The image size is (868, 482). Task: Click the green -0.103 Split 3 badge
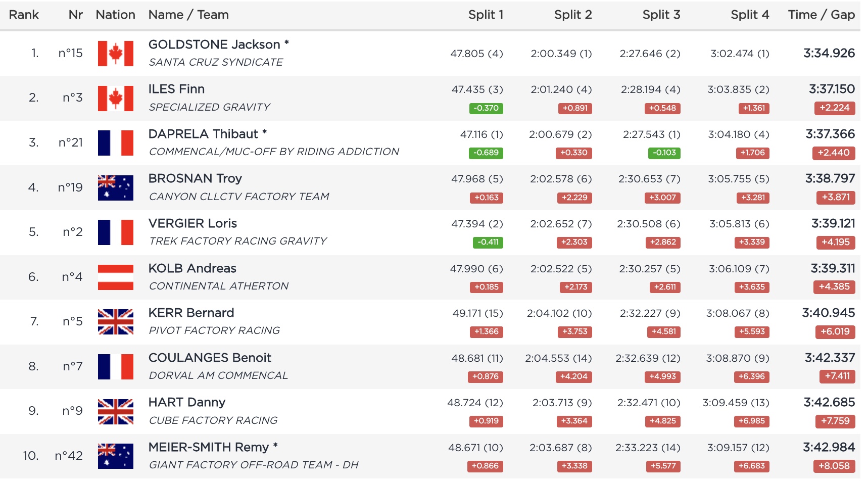[663, 153]
